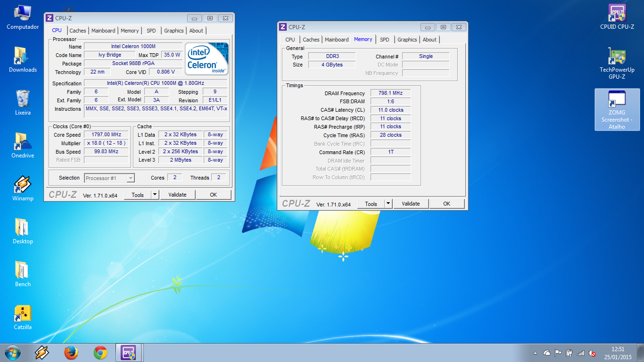Viewport: 644px width, 362px height.
Task: Switch to Mainboard tab in left CPU-Z
Action: (103, 31)
